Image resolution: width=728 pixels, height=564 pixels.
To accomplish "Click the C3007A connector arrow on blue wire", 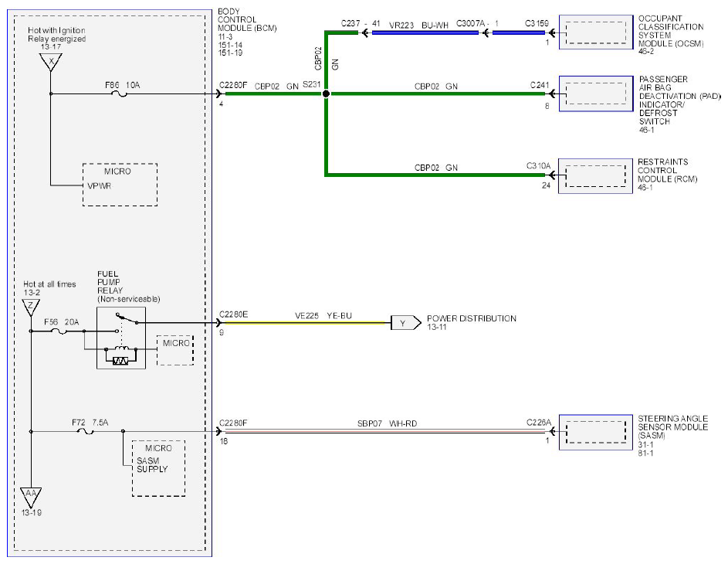I will 486,32.
